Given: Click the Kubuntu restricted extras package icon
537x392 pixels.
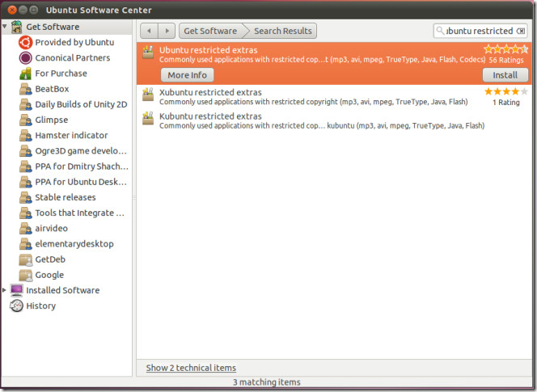Looking at the screenshot, I should pos(148,119).
